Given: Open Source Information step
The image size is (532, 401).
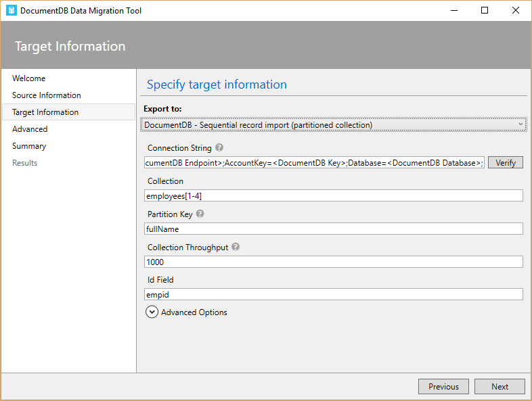Looking at the screenshot, I should point(47,95).
